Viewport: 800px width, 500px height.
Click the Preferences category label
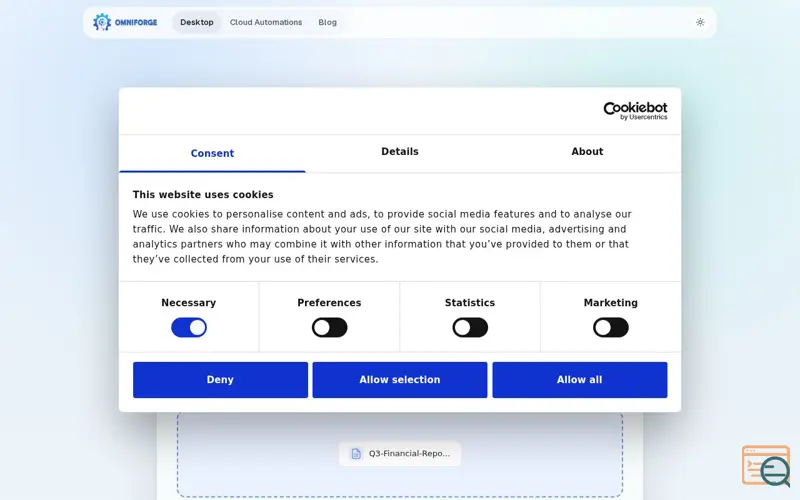click(x=330, y=303)
